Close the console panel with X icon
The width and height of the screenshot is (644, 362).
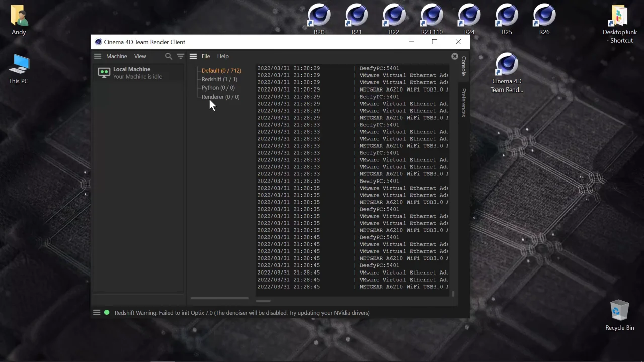(455, 56)
